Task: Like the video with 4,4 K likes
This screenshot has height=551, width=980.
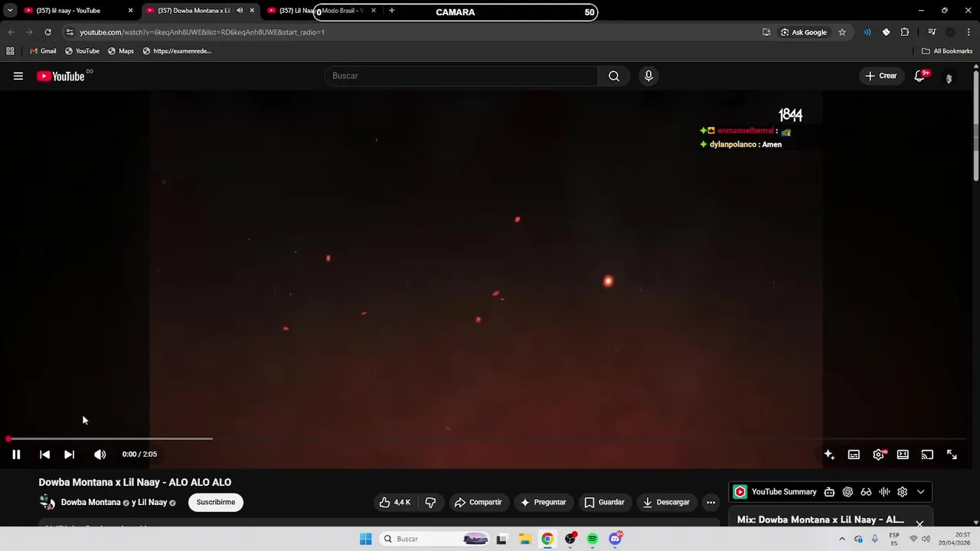Action: pos(395,502)
